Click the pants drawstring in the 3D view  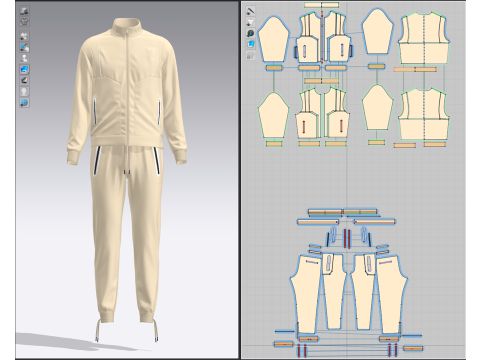(127, 162)
